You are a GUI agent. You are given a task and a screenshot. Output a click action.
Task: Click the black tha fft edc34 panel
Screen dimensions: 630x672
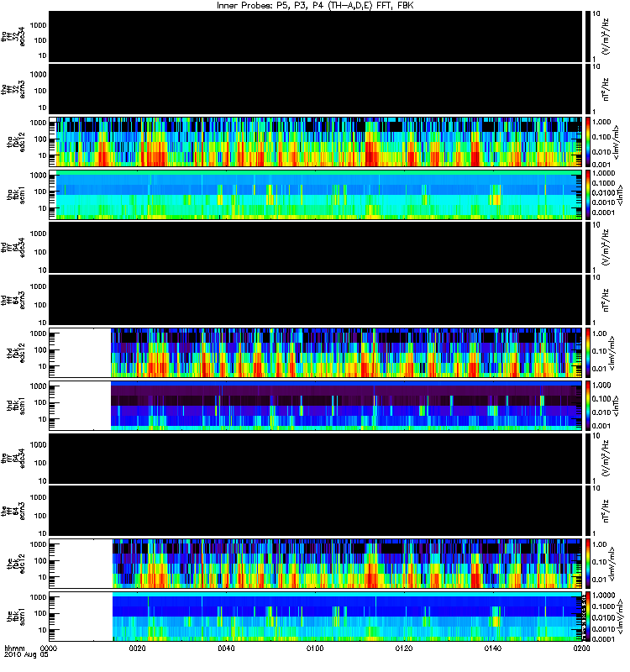click(316, 36)
